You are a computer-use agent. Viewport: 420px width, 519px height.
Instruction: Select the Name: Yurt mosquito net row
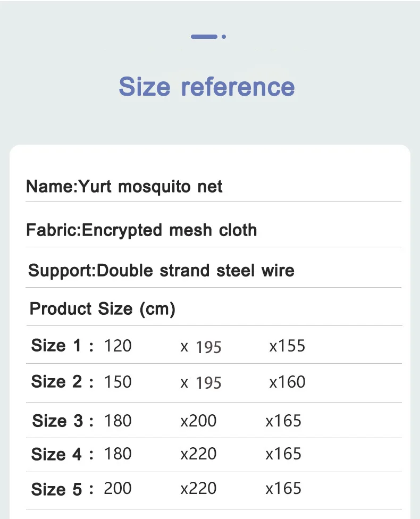click(214, 186)
